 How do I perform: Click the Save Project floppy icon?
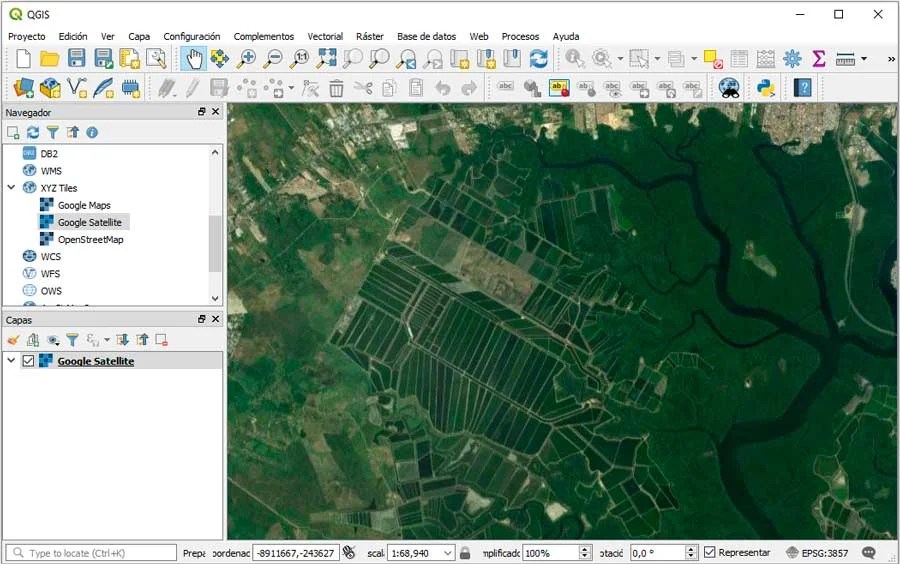click(76, 59)
